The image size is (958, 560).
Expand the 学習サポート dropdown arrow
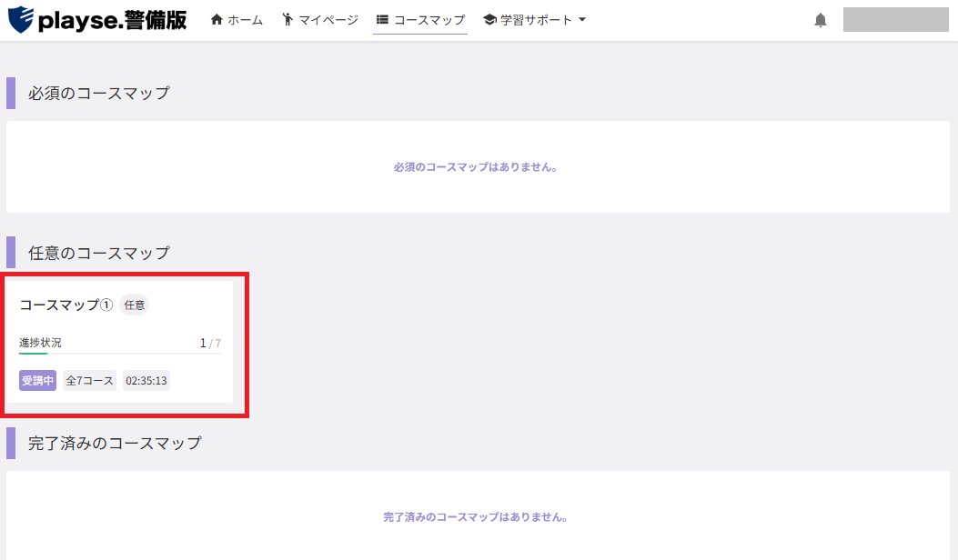582,19
